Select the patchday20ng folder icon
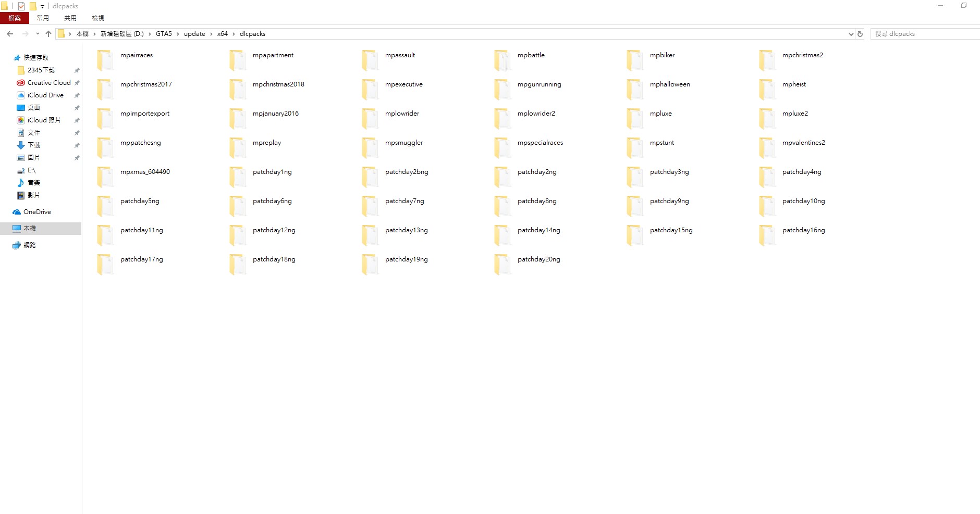The width and height of the screenshot is (980, 514). [x=503, y=265]
